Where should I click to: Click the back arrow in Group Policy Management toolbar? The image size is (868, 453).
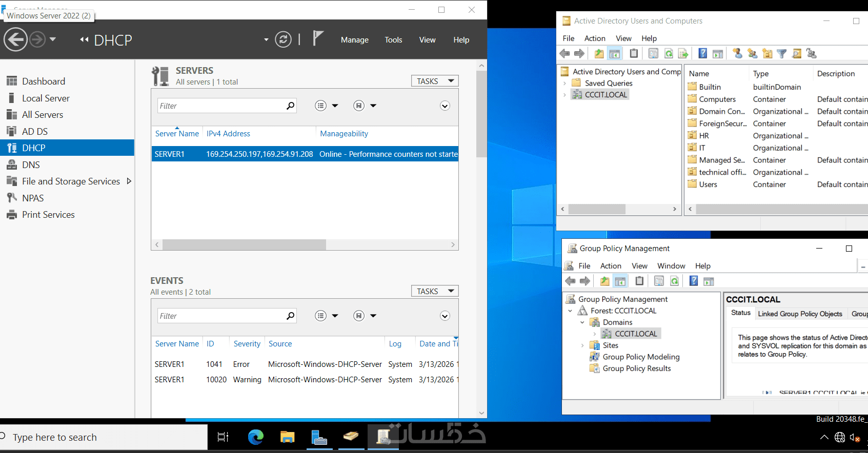coord(570,281)
